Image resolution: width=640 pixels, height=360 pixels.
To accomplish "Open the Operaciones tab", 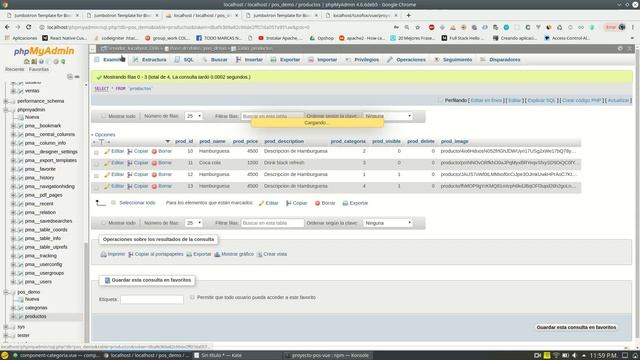I will tap(406, 60).
